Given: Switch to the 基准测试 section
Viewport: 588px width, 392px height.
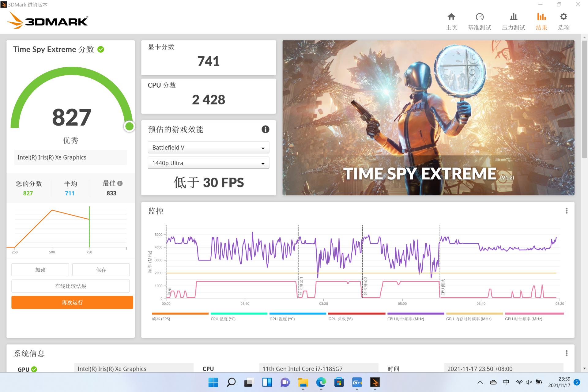Looking at the screenshot, I should point(479,21).
